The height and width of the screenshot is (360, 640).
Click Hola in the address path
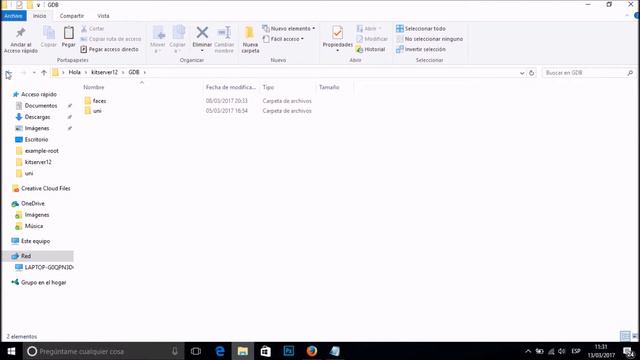pos(75,72)
